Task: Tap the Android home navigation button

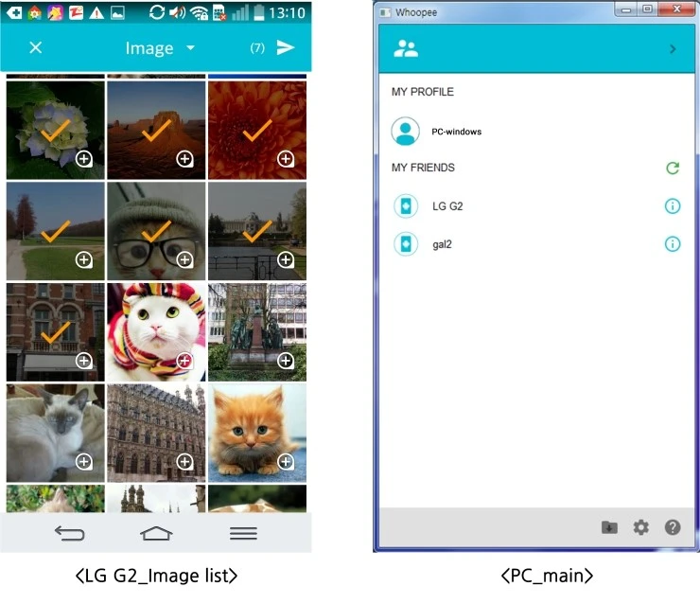Action: point(156,533)
